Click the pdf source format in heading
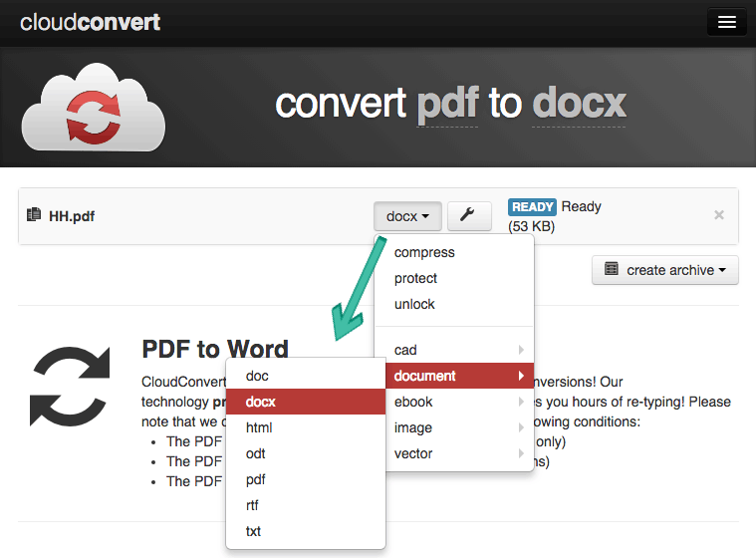756x558 pixels. [447, 105]
